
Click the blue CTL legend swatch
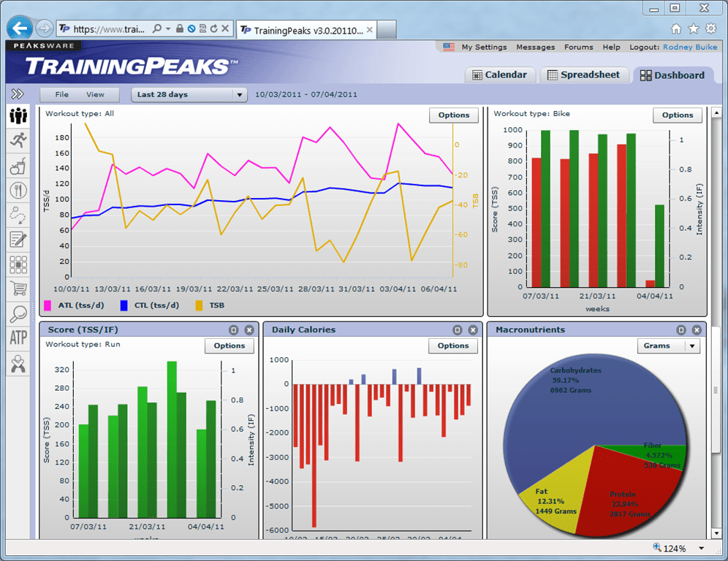click(124, 305)
